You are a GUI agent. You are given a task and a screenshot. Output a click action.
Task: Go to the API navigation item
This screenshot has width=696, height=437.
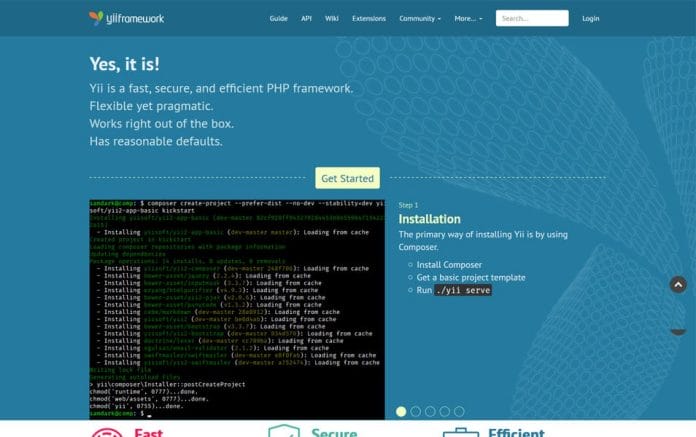pyautogui.click(x=307, y=18)
